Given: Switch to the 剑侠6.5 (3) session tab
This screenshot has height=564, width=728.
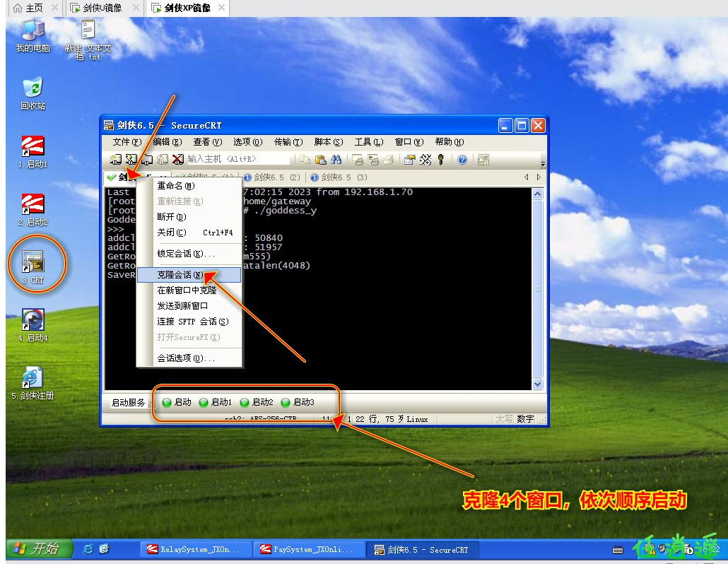Looking at the screenshot, I should pyautogui.click(x=339, y=177).
